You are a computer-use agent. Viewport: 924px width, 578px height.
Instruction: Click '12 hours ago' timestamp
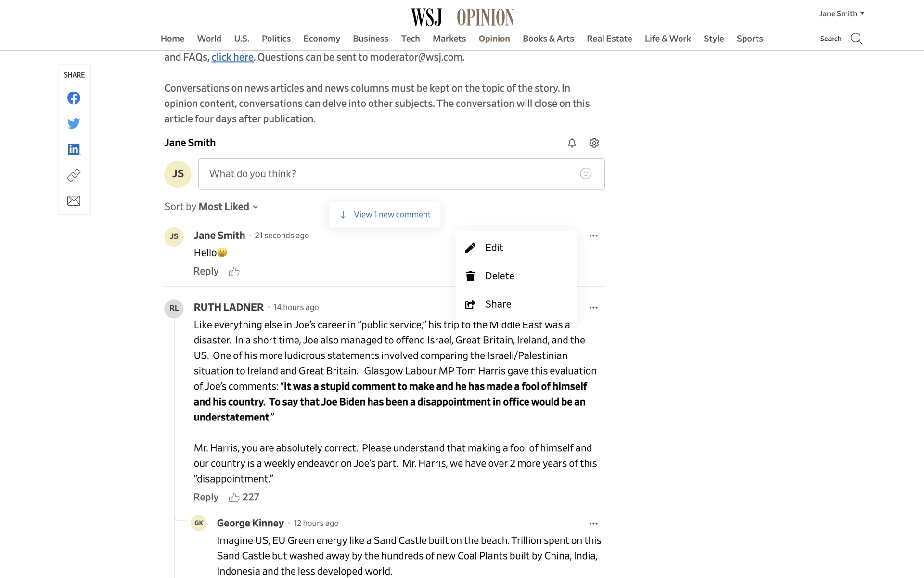(316, 523)
